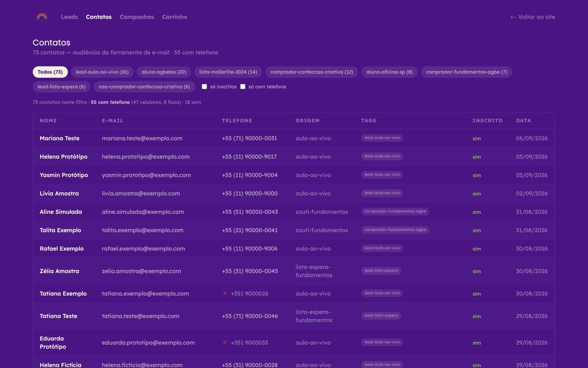
Task: Click email rafael.exemplo@exemplo.com
Action: (143, 249)
